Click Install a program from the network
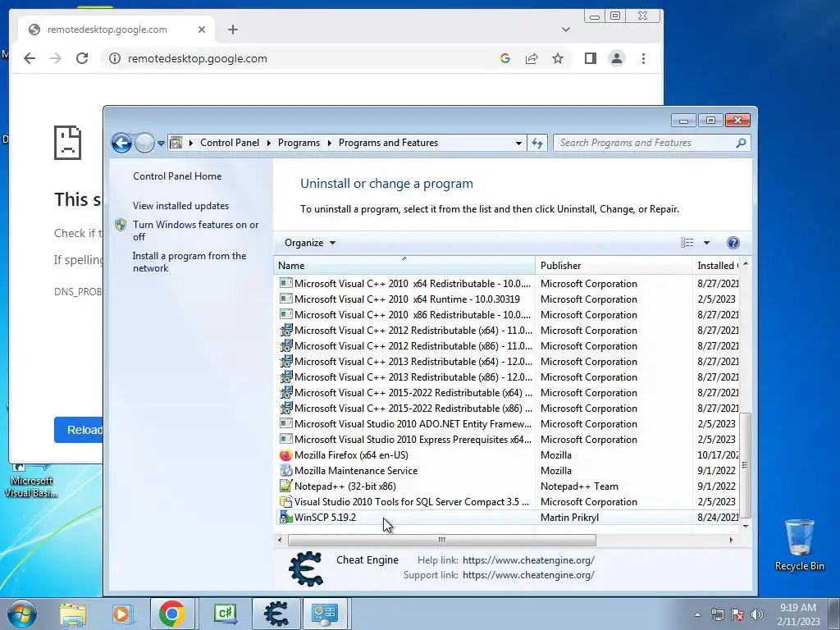 pos(189,262)
